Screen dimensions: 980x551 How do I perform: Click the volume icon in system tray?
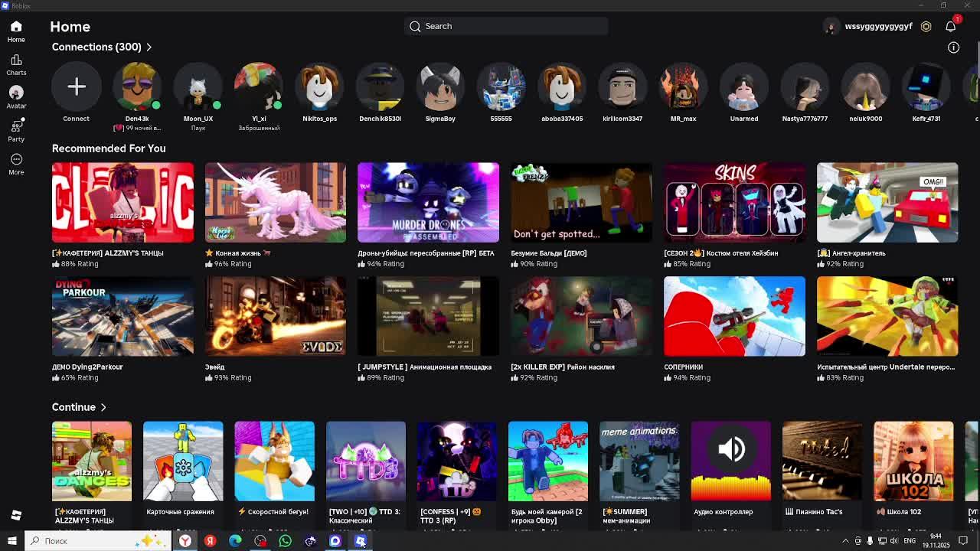click(895, 541)
